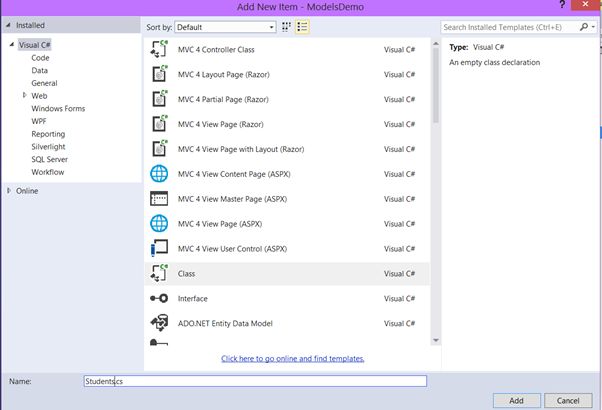The height and width of the screenshot is (410, 602).
Task: Select 'MVC 4 View Page (Razor)' template
Action: pyautogui.click(x=220, y=124)
